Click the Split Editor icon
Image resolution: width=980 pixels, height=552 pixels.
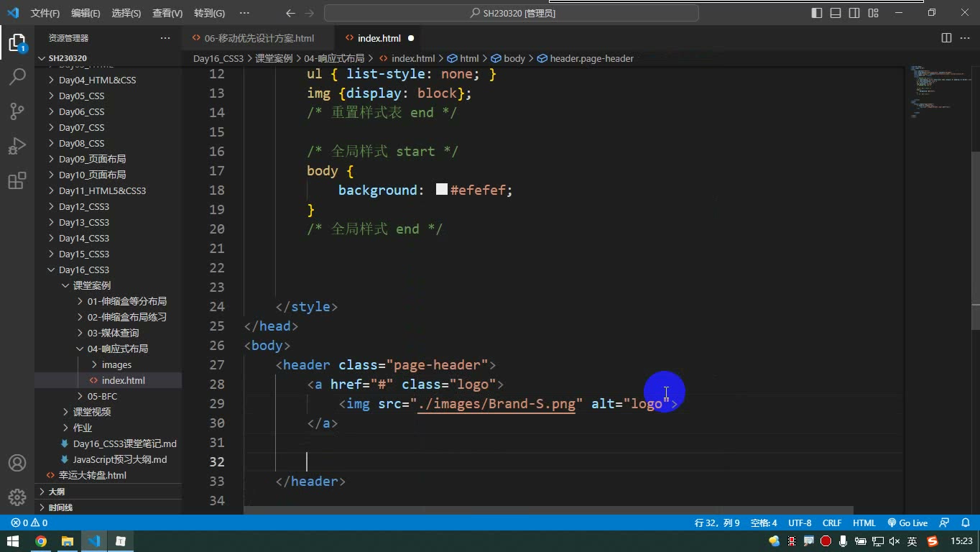(x=946, y=38)
